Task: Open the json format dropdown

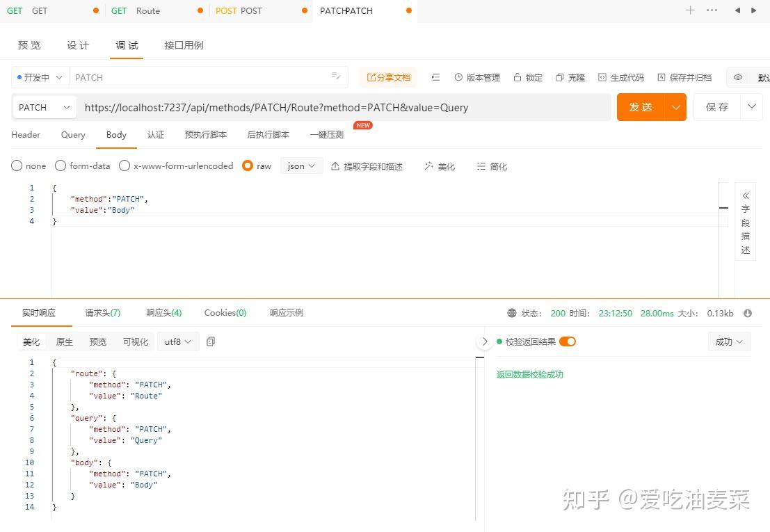Action: pos(300,166)
